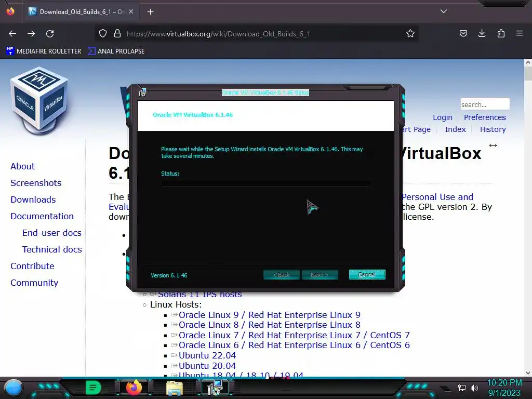Reload the page with refresh icon
Image resolution: width=532 pixels, height=399 pixels.
(x=50, y=34)
